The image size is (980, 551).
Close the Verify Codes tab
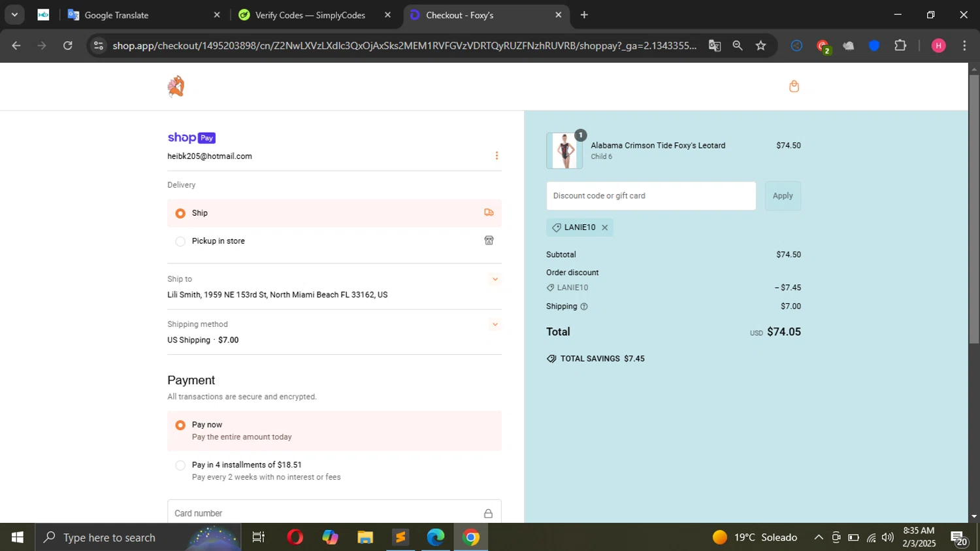[387, 15]
